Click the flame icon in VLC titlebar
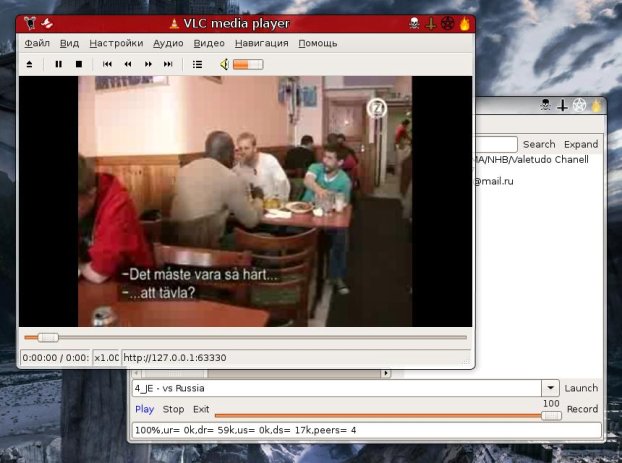Screen dimensions: 622x463 coord(465,24)
